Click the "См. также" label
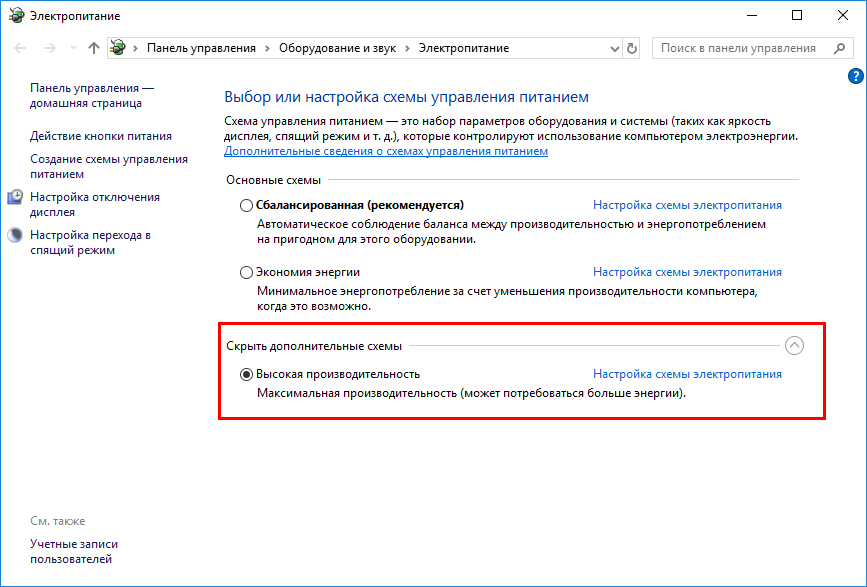The width and height of the screenshot is (867, 587). click(58, 521)
